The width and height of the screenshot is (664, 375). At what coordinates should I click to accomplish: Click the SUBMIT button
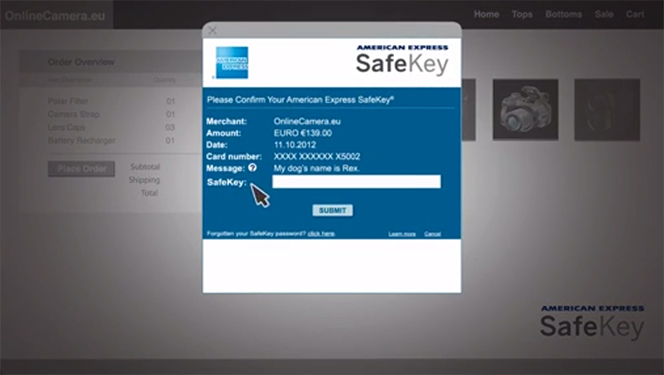332,210
